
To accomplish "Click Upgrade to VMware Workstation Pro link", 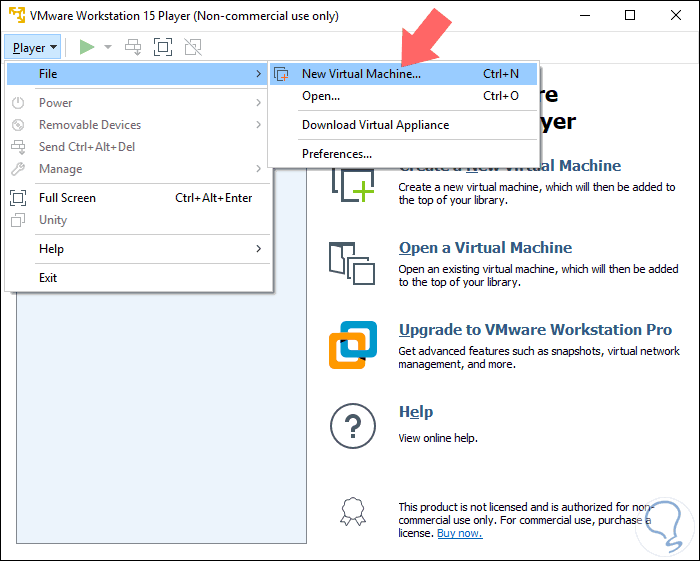I will click(x=535, y=330).
